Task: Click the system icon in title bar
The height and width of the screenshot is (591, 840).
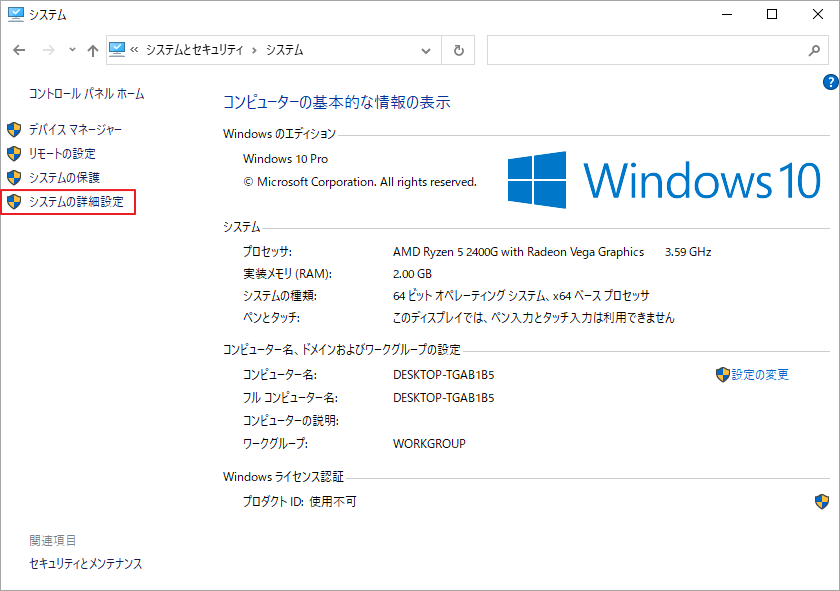Action: (x=16, y=14)
